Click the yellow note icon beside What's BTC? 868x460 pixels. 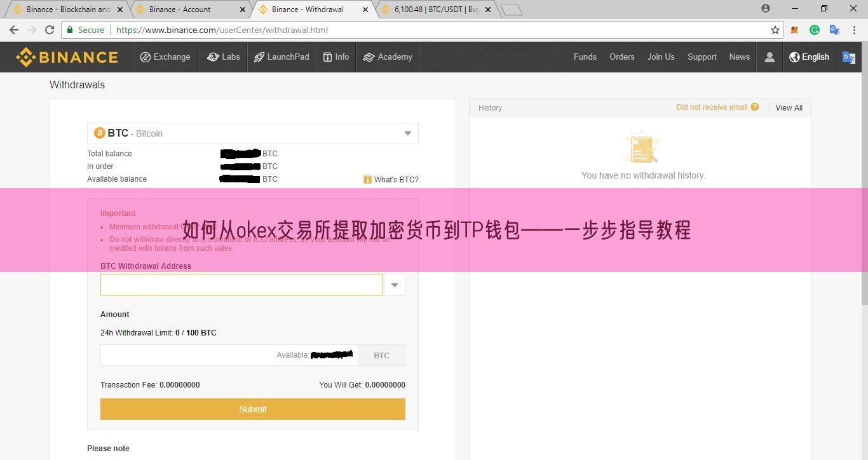coord(367,179)
